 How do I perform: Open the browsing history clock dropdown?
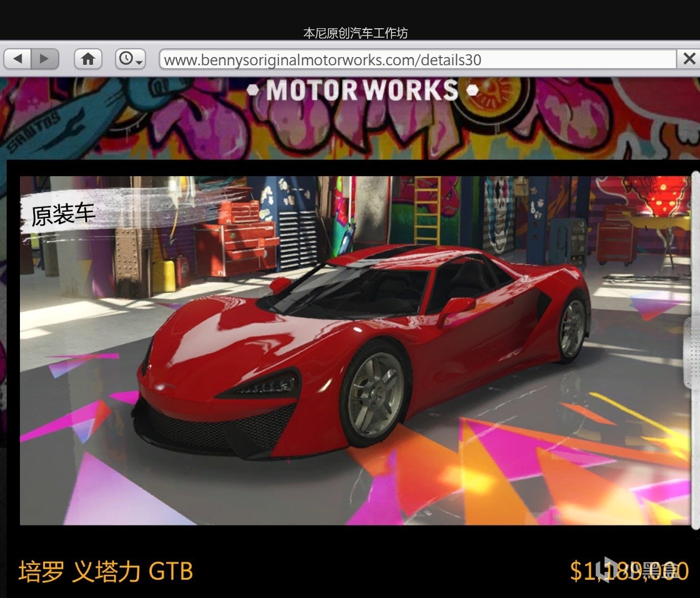(131, 59)
